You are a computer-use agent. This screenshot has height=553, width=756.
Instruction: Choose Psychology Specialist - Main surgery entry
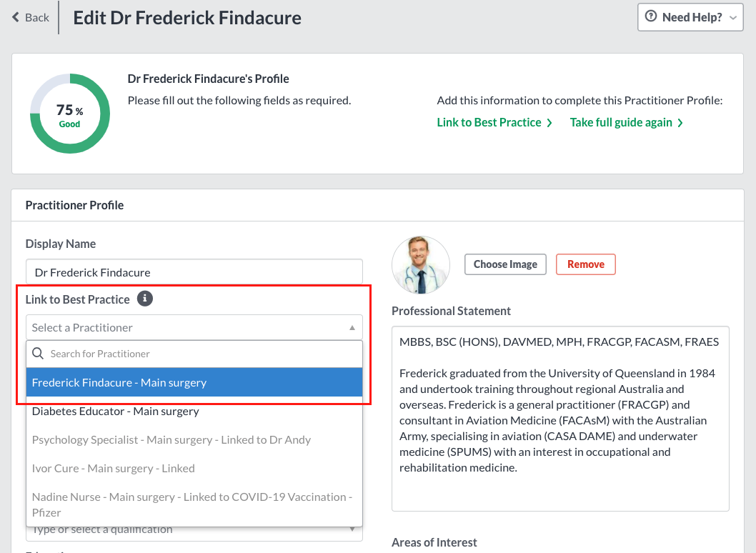tap(194, 439)
